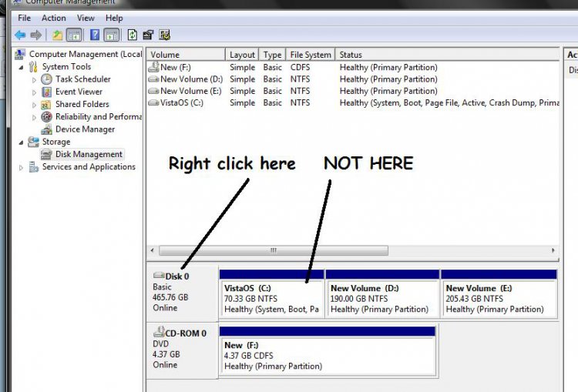This screenshot has height=392, width=578.
Task: Click the Reliability and Performance icon
Action: (x=46, y=117)
